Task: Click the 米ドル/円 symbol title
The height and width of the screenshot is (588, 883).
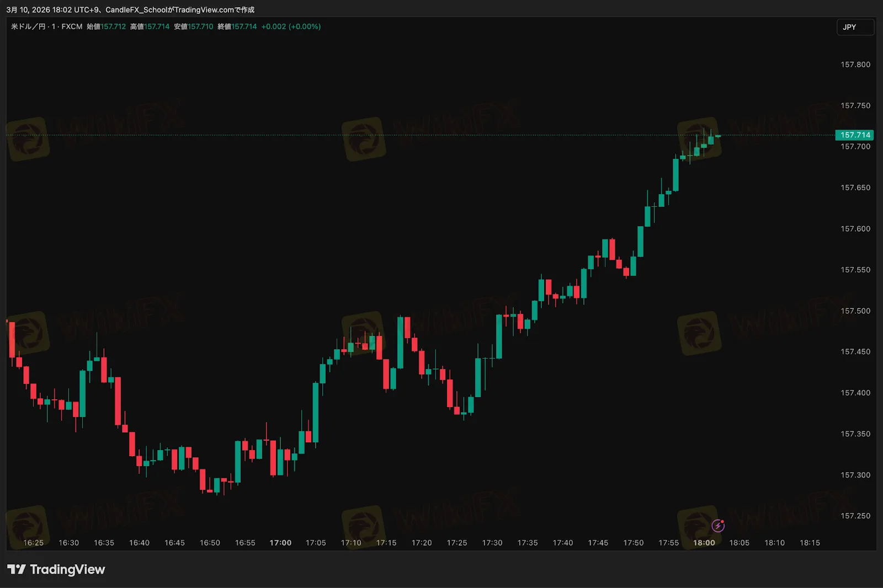Action: point(28,26)
